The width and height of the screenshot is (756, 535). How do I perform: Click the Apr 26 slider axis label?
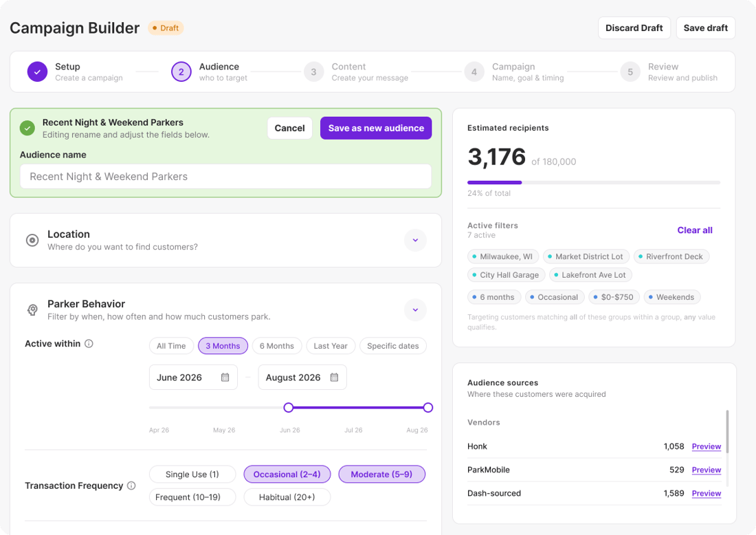click(159, 430)
